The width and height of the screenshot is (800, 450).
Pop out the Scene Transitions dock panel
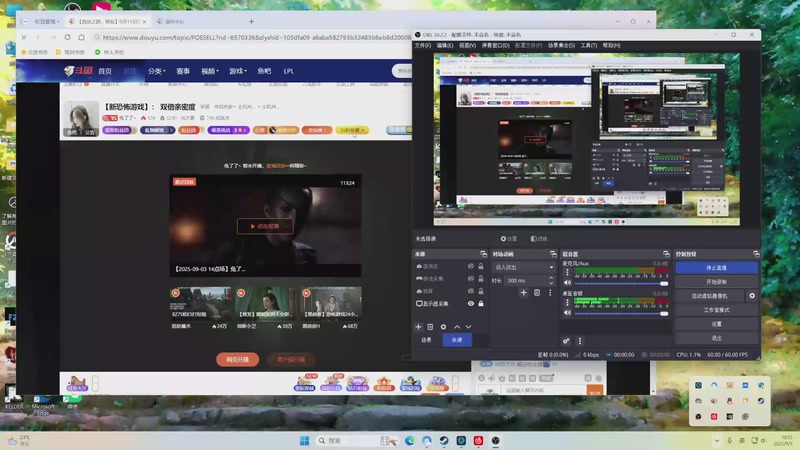(553, 254)
